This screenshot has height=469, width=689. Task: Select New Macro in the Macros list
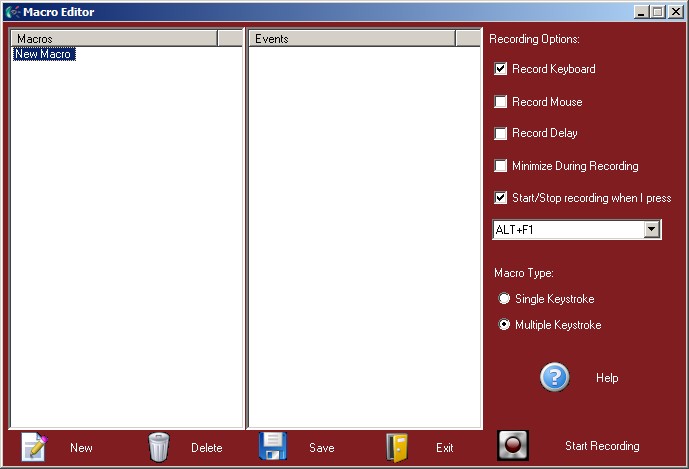click(x=43, y=54)
